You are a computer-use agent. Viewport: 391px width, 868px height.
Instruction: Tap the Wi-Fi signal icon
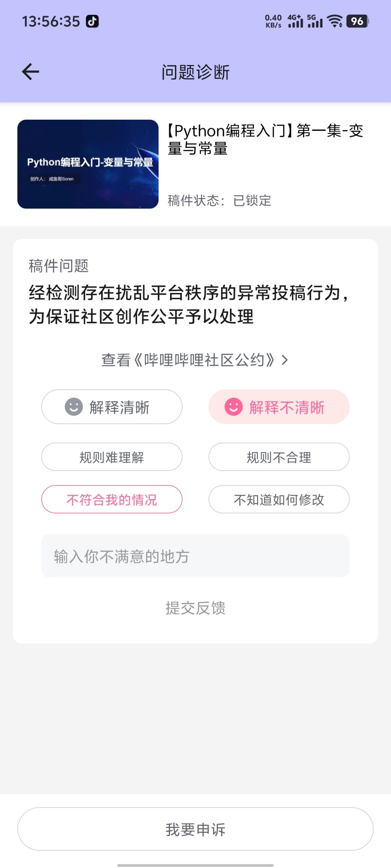pos(335,21)
